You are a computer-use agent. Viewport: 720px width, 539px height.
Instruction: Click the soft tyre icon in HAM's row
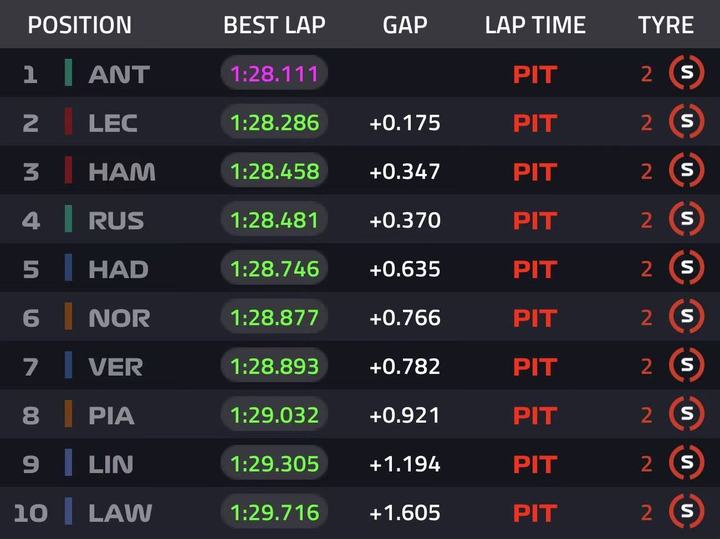click(686, 170)
